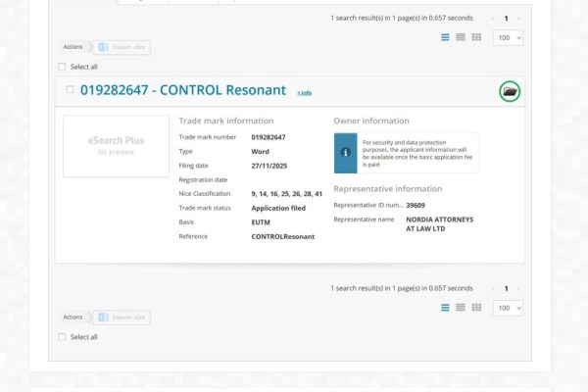Switch to detailed list view at top
The height and width of the screenshot is (392, 588).
445,37
